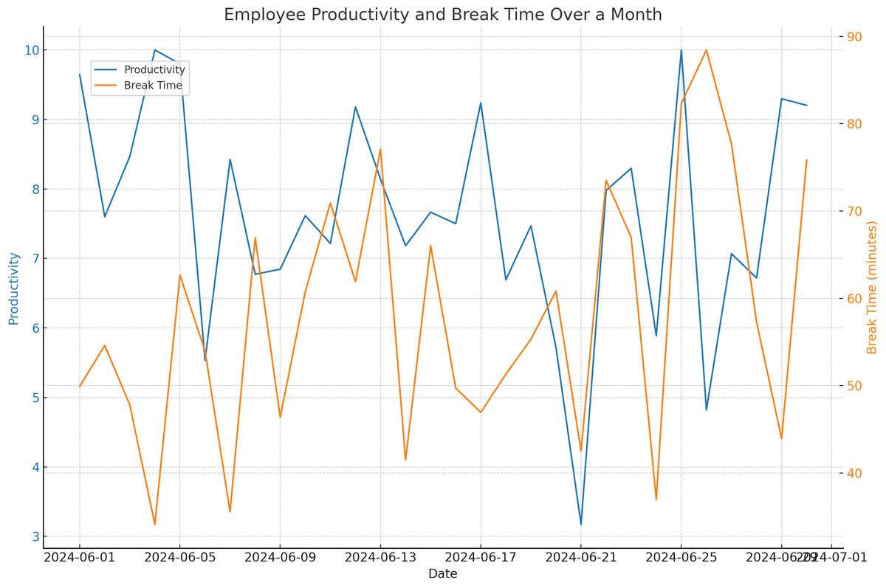This screenshot has width=886, height=588.
Task: Click the 40 tick on Break Time axis
Action: pos(854,473)
